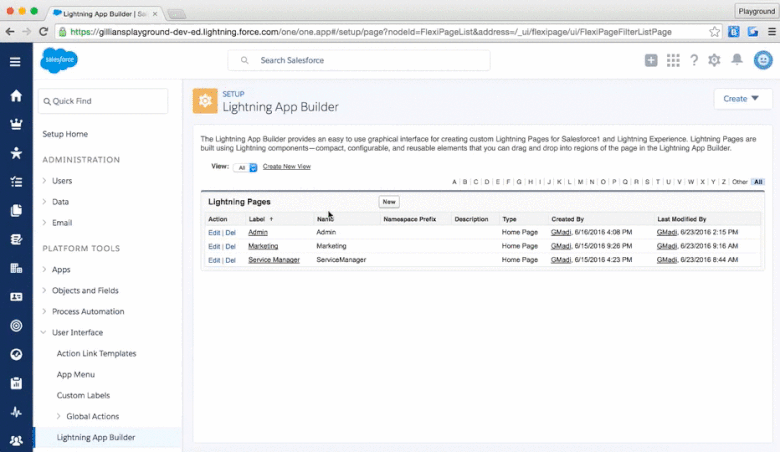This screenshot has height=452, width=780.
Task: Open the Files pages icon in sidebar
Action: point(16,210)
